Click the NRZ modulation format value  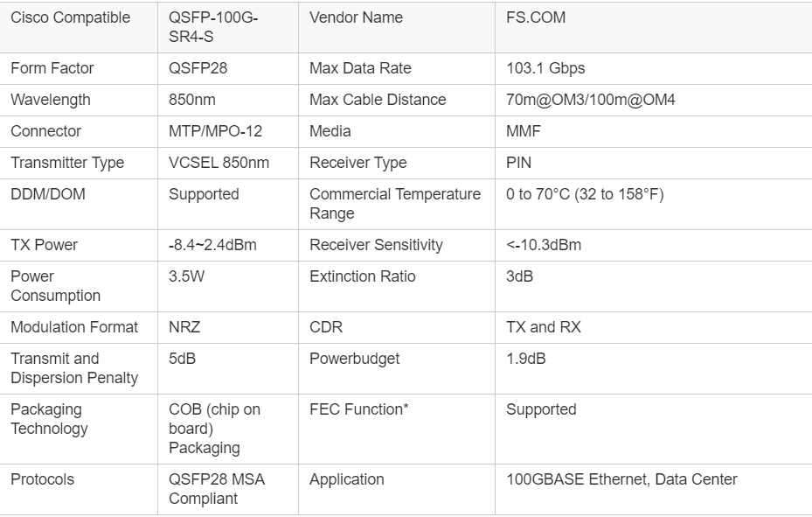coord(184,327)
